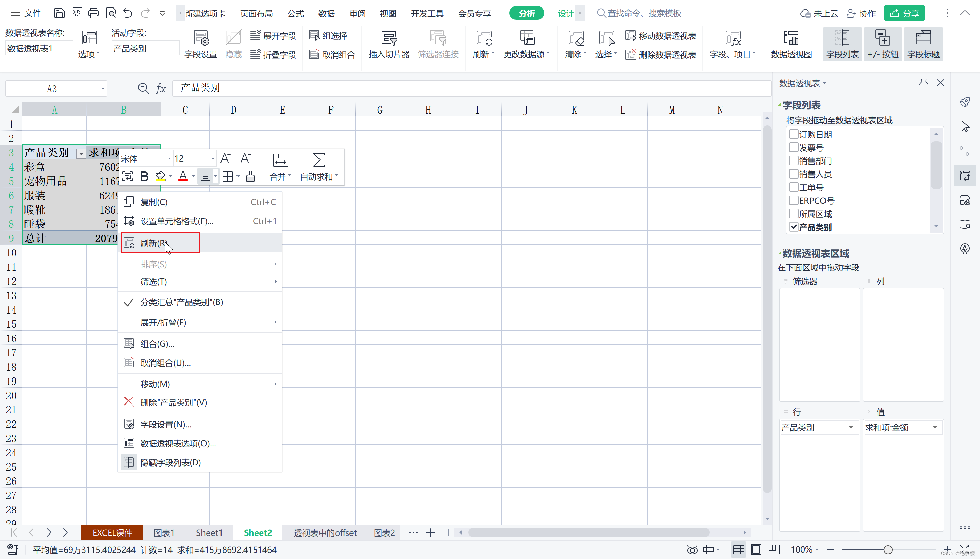Click the 协作 collaboration button
Screen dimensions: 980x559
coord(861,14)
